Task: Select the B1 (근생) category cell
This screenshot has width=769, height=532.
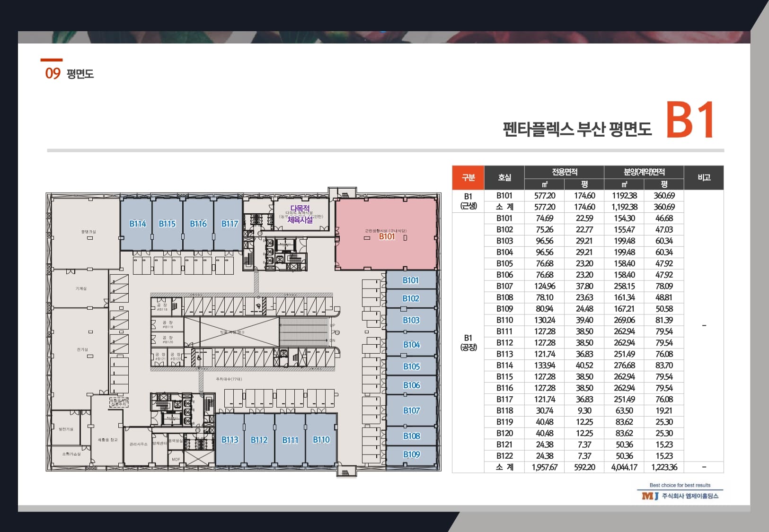Action: point(468,201)
